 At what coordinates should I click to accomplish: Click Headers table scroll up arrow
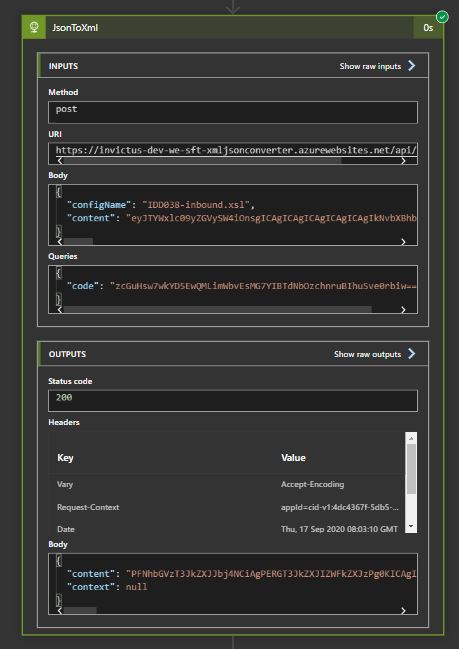coord(411,439)
